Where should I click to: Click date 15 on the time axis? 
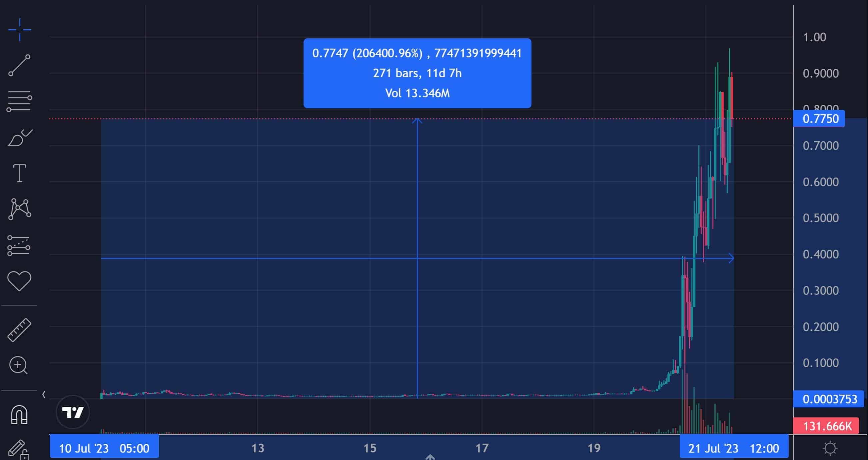pyautogui.click(x=370, y=448)
